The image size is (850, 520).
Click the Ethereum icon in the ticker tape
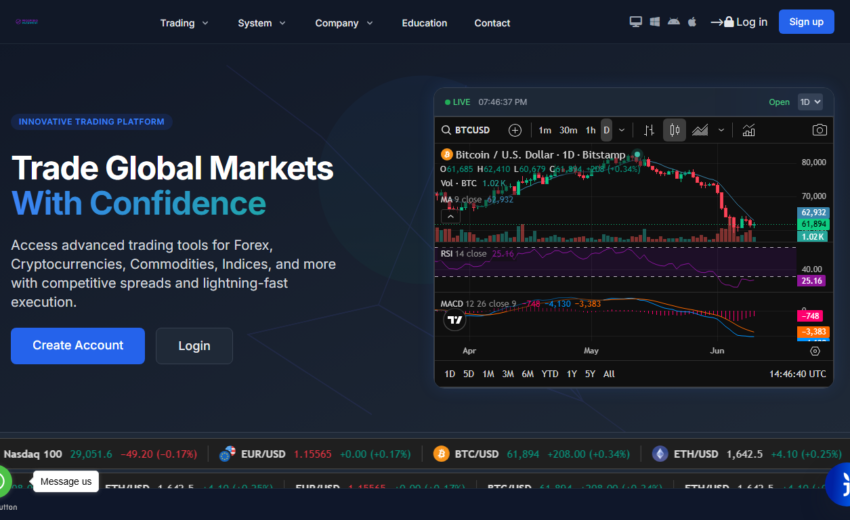coord(660,454)
